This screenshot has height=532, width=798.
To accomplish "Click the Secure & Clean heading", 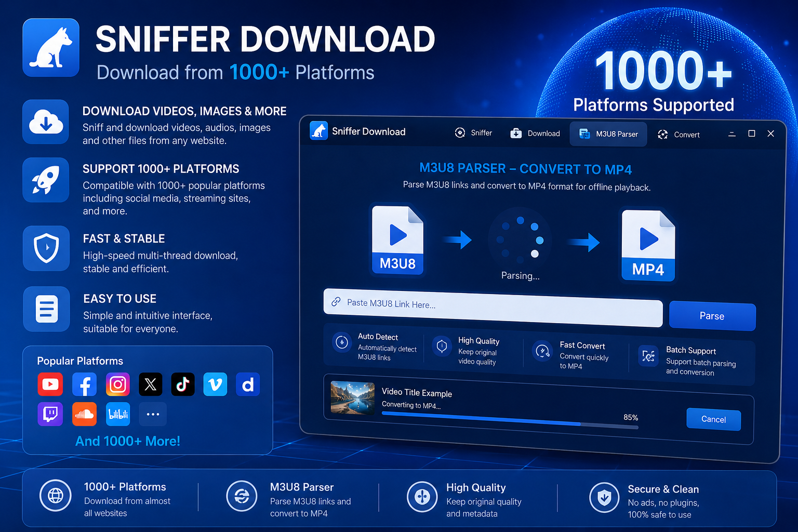I will point(663,489).
